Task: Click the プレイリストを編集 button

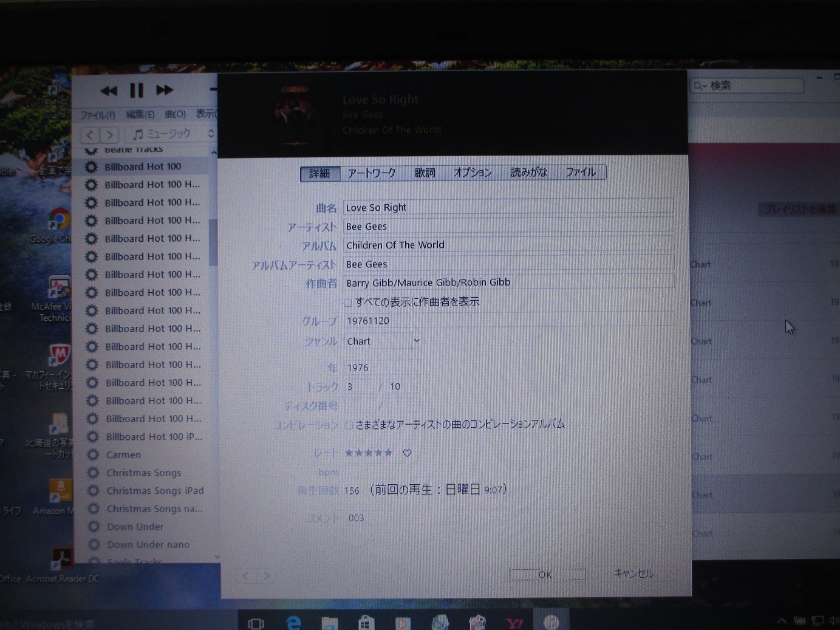Action: 799,210
